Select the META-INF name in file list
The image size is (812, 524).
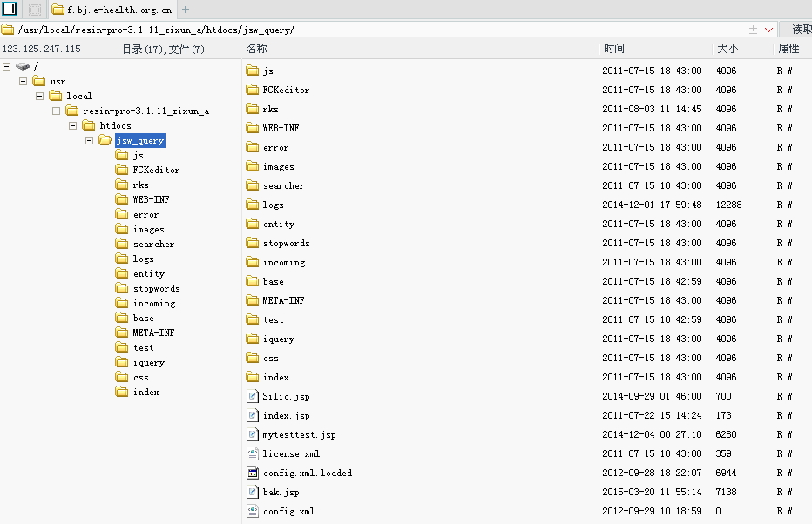(x=283, y=300)
